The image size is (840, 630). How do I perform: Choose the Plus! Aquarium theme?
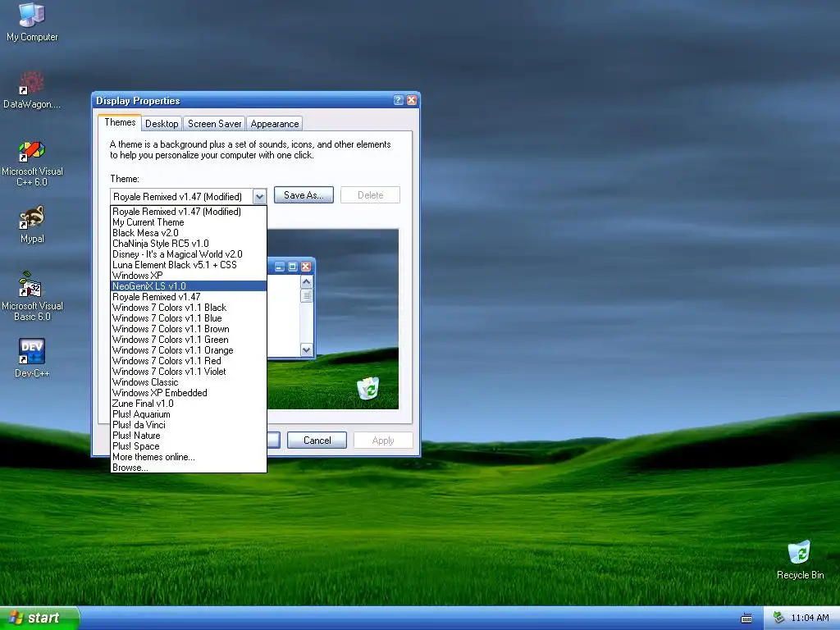tap(189, 414)
